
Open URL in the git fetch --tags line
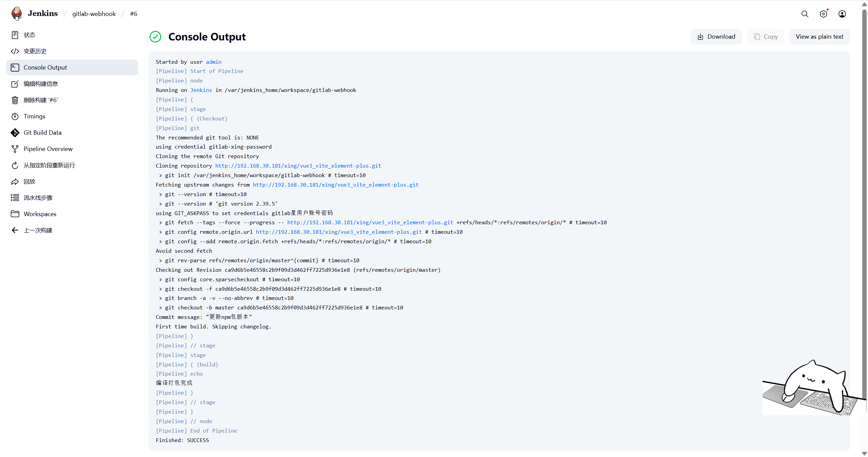[x=370, y=222]
